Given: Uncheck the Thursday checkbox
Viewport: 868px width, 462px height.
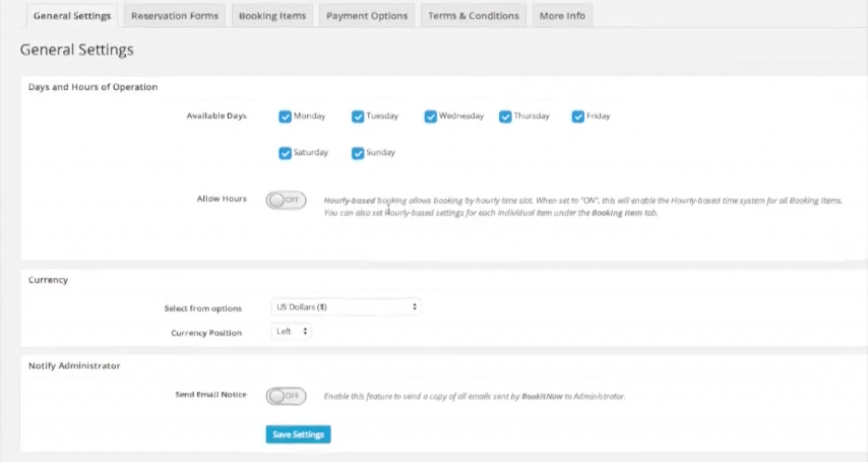Looking at the screenshot, I should click(x=505, y=116).
